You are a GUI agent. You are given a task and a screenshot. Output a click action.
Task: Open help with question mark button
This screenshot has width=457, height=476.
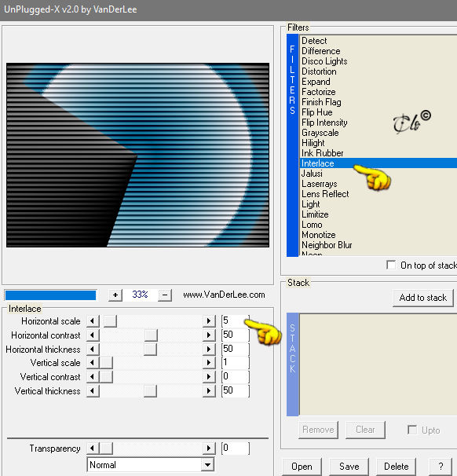pos(441,467)
